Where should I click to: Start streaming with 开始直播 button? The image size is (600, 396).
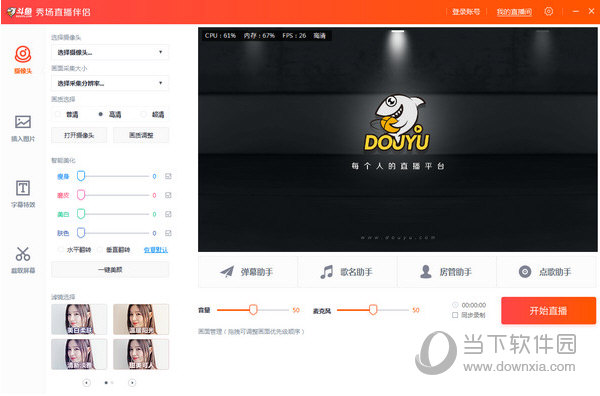[x=549, y=311]
